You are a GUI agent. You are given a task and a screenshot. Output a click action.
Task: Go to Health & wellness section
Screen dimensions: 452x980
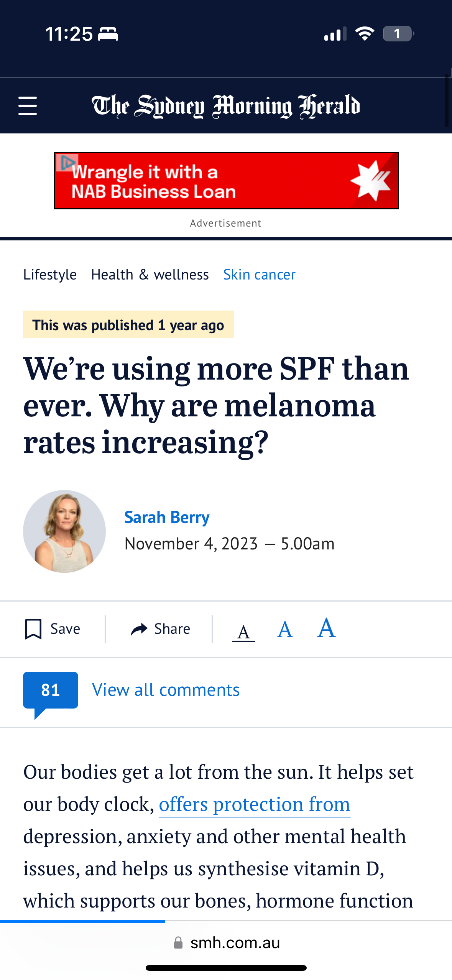[x=150, y=275]
